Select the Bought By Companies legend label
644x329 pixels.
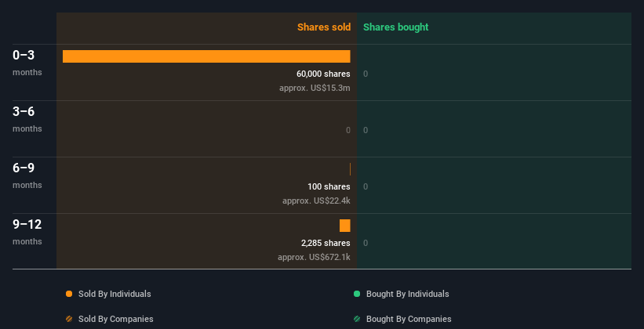[x=409, y=319]
